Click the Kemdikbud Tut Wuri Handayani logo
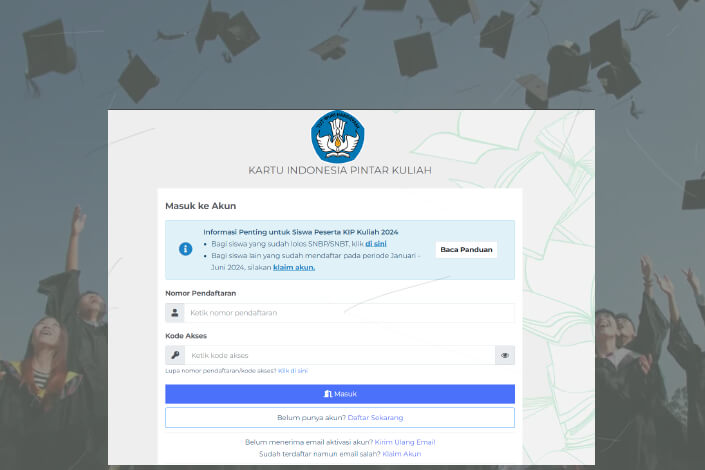 click(338, 136)
